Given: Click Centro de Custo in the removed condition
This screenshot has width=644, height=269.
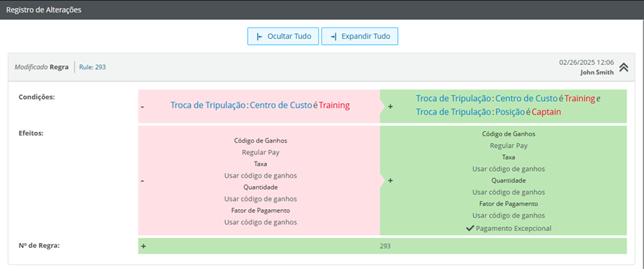Looking at the screenshot, I should [281, 105].
